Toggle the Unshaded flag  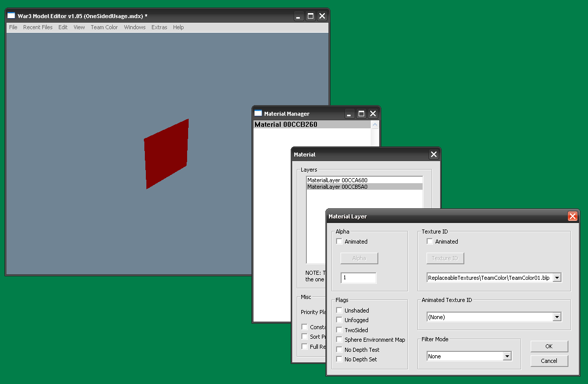(x=340, y=311)
